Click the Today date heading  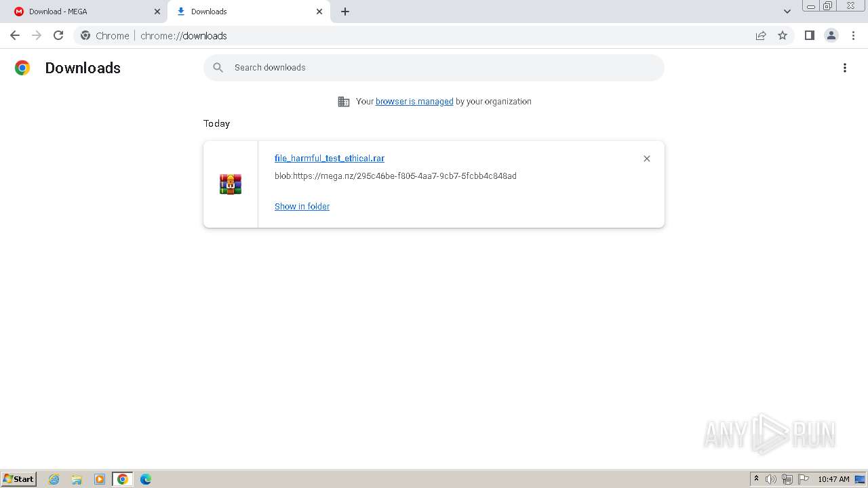[x=216, y=123]
